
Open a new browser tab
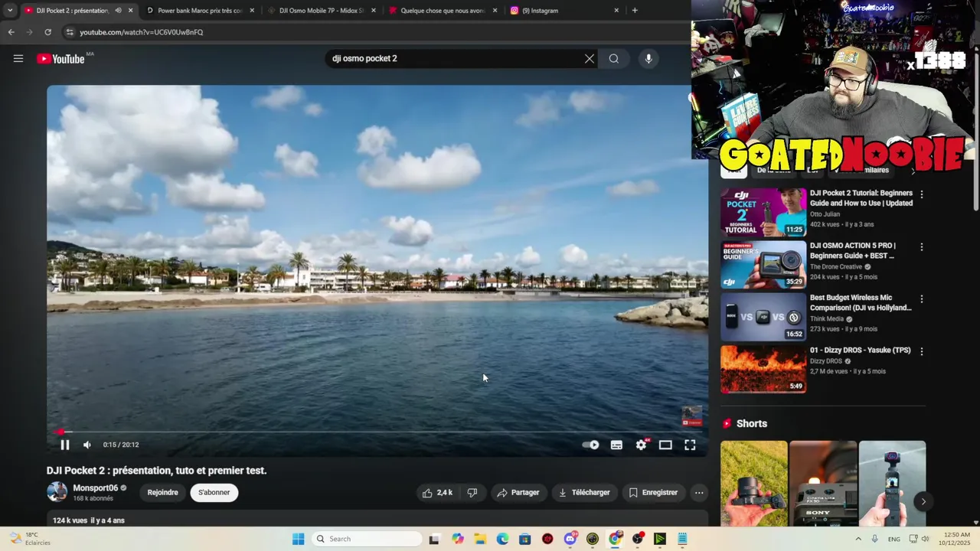(x=635, y=11)
